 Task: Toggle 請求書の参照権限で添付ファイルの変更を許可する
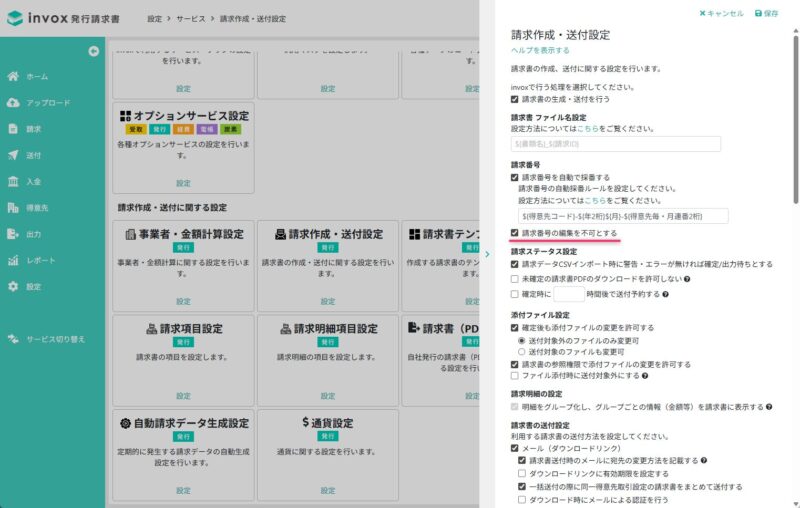(514, 365)
